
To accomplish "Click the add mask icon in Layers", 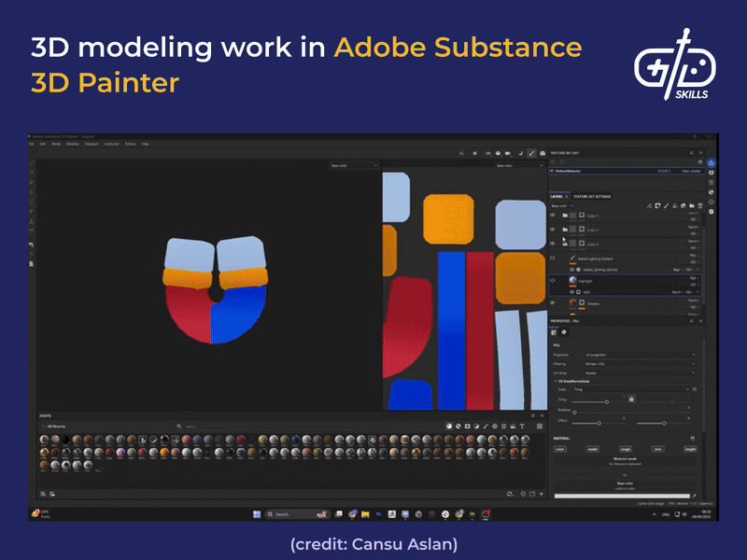I will [657, 206].
